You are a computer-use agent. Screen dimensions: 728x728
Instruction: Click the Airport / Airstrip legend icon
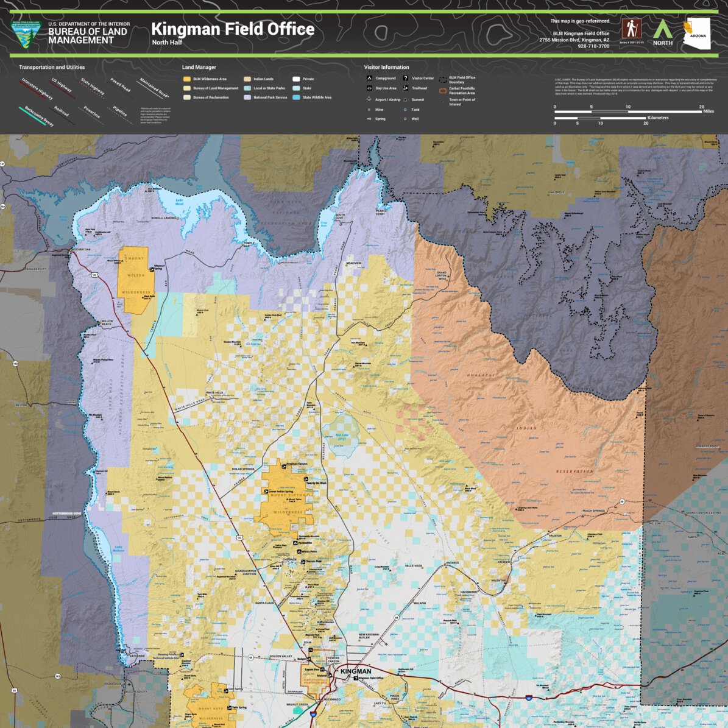point(369,99)
